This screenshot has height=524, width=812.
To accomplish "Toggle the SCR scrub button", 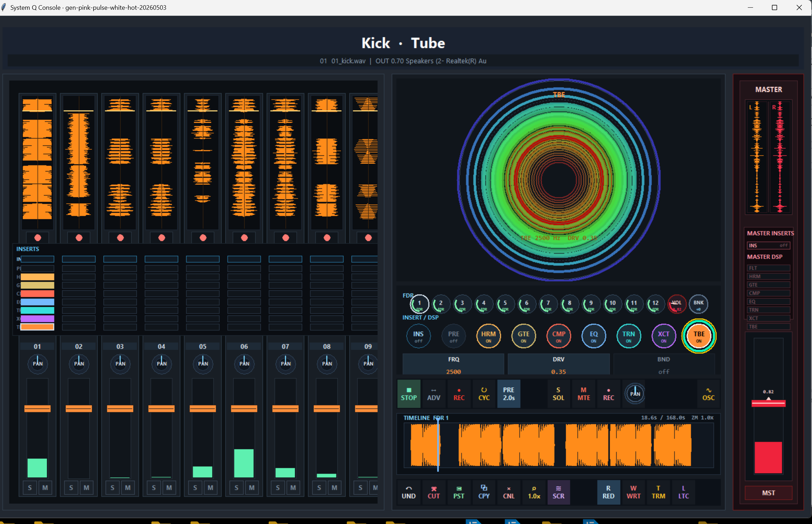I will (x=558, y=492).
